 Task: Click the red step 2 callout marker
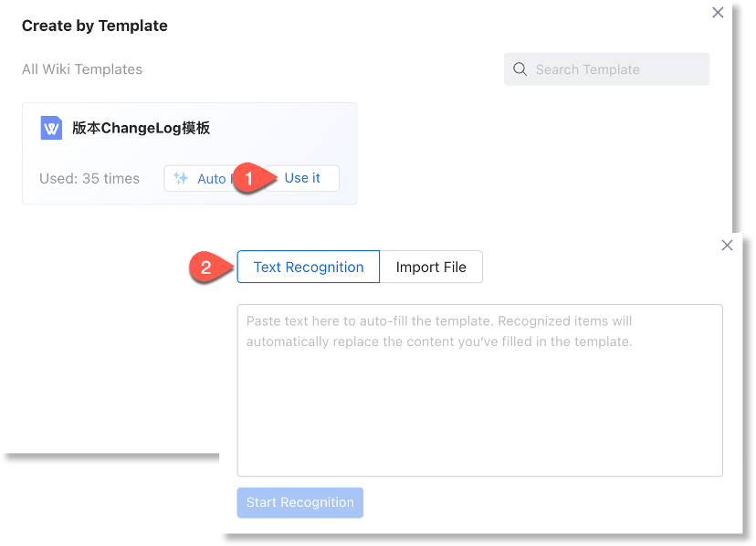(x=205, y=268)
